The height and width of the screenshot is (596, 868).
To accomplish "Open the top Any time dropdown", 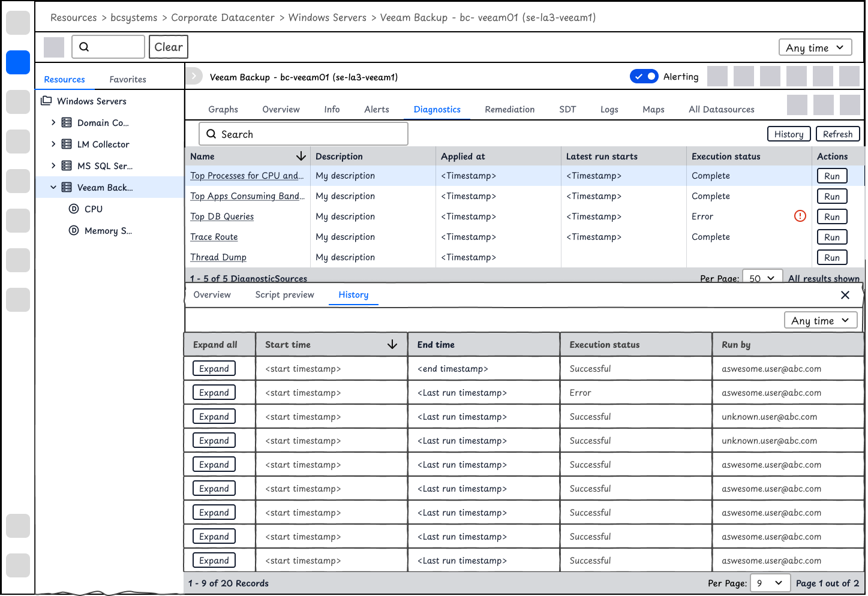I will pyautogui.click(x=815, y=47).
